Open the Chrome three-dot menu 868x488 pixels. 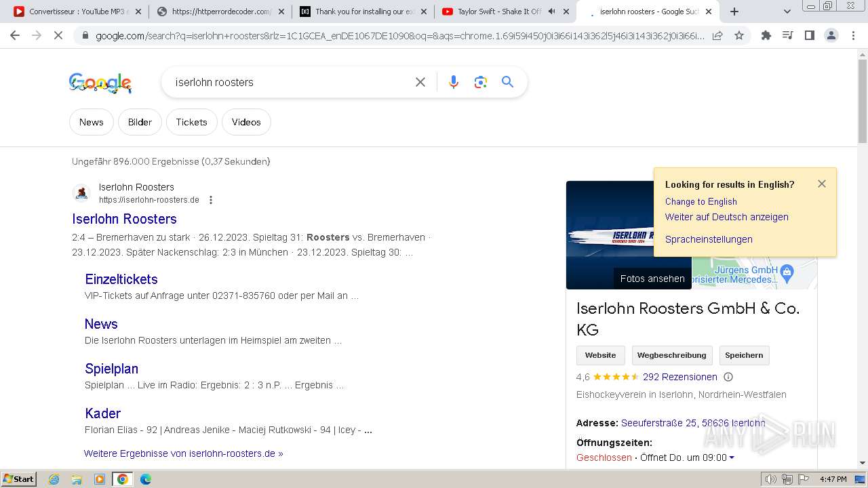click(x=853, y=35)
